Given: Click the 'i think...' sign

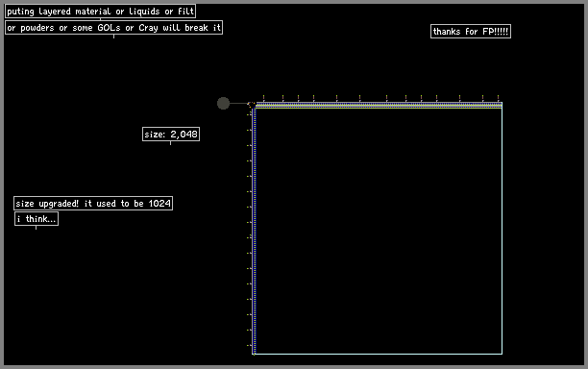Looking at the screenshot, I should click(x=37, y=219).
